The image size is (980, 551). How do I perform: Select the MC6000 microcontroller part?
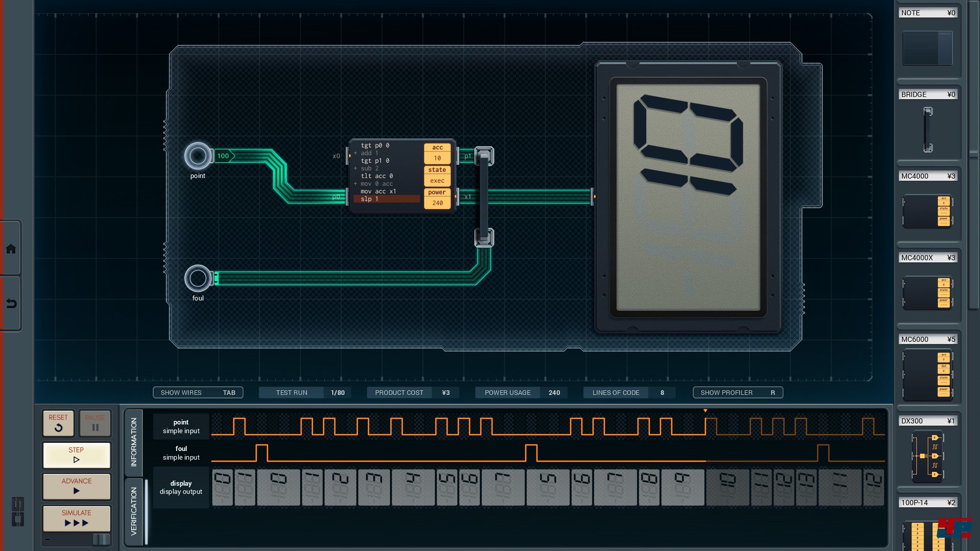point(927,374)
